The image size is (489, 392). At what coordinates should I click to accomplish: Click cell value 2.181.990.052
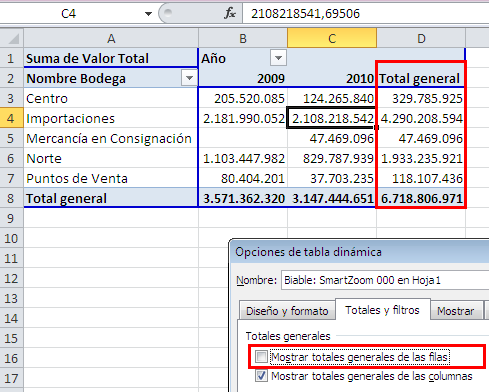(x=243, y=118)
